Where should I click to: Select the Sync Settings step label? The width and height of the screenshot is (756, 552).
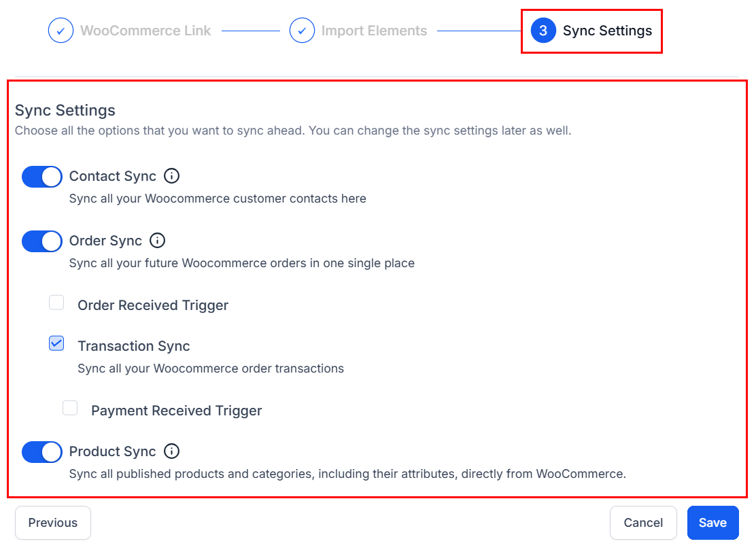(x=608, y=31)
